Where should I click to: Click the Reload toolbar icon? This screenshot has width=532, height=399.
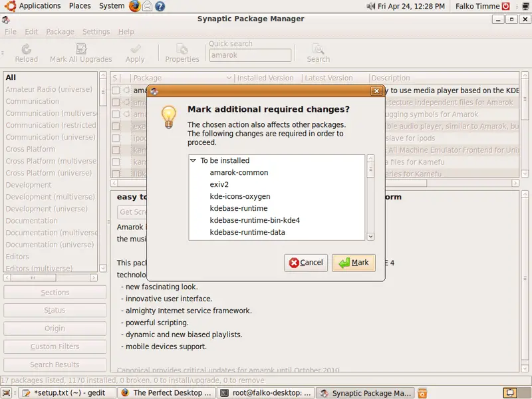point(26,49)
